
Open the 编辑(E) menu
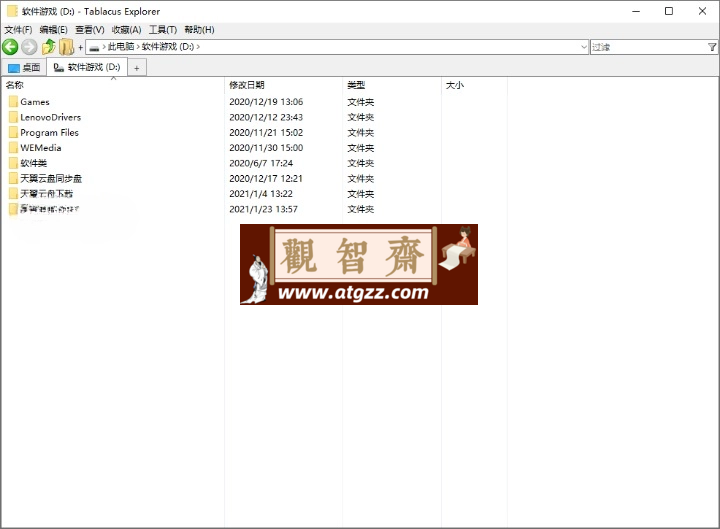tap(54, 30)
